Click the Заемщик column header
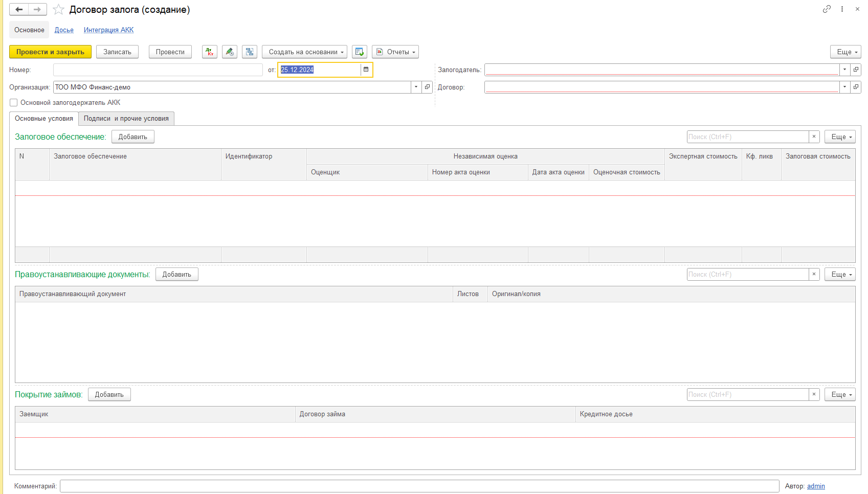The image size is (868, 494). (155, 414)
